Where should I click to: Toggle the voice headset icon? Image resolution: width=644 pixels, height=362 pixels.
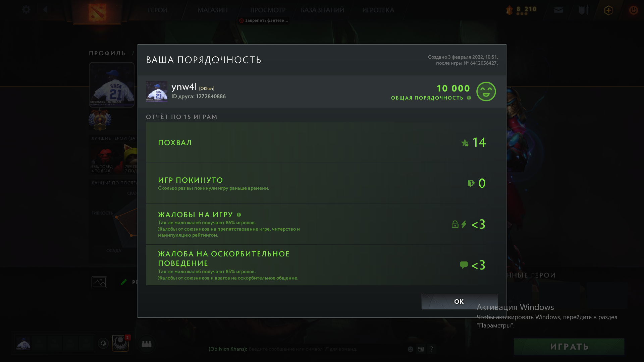(103, 343)
